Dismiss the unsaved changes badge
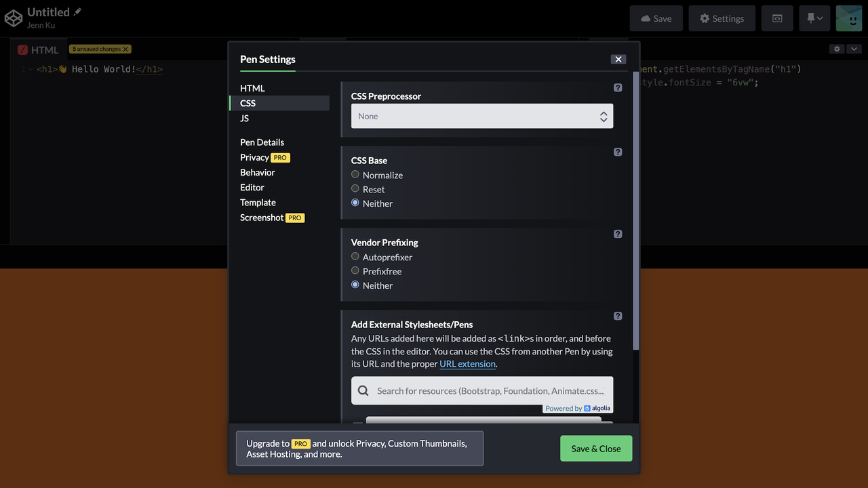This screenshot has height=488, width=868. [125, 49]
